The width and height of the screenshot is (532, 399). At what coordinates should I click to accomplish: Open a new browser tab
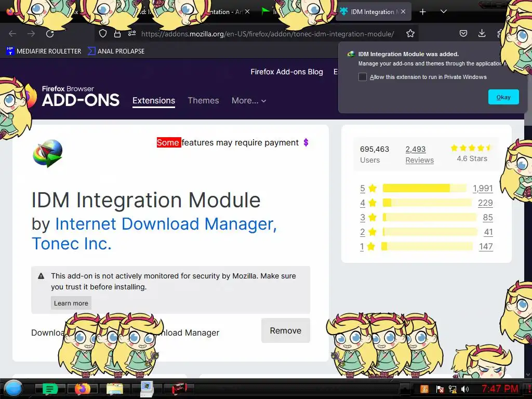(x=423, y=12)
